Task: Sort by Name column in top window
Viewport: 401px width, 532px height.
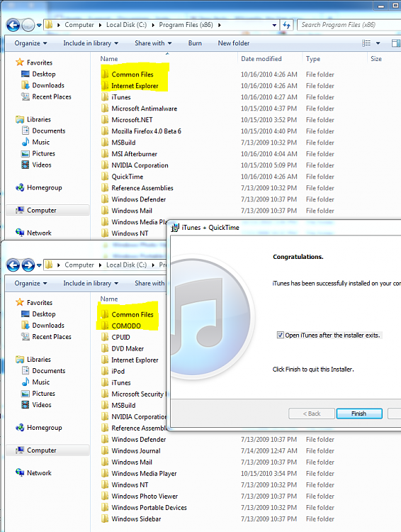Action: (109, 59)
